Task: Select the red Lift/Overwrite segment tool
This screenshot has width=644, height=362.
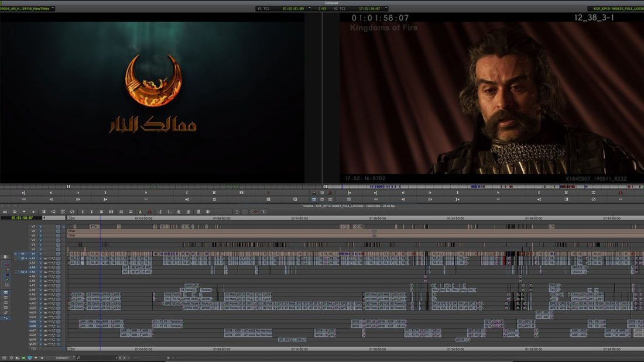Action: 7,265
